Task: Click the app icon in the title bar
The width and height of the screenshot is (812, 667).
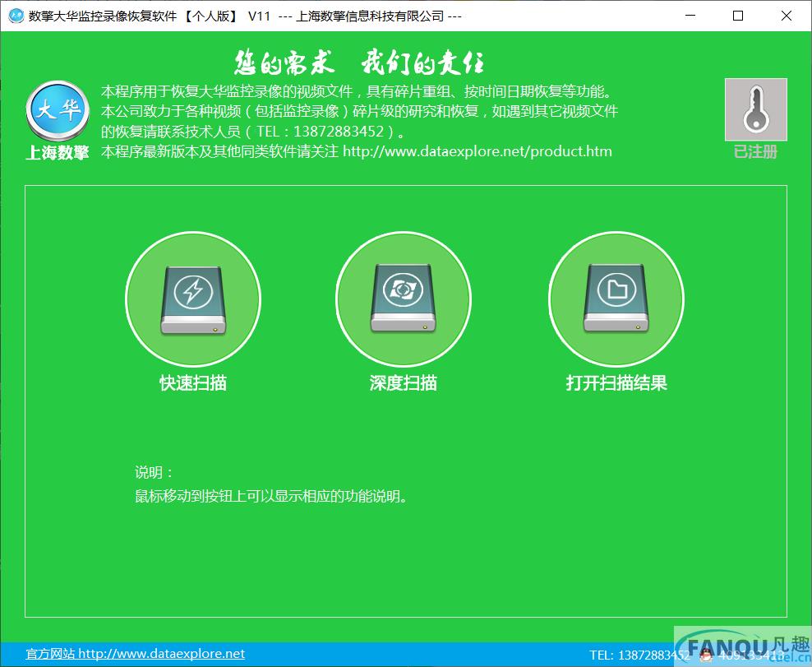Action: (16, 16)
